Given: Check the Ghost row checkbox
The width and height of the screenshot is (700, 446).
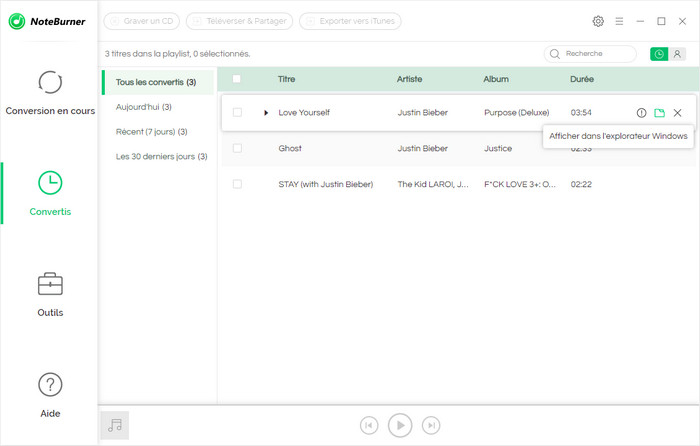Looking at the screenshot, I should click(237, 148).
